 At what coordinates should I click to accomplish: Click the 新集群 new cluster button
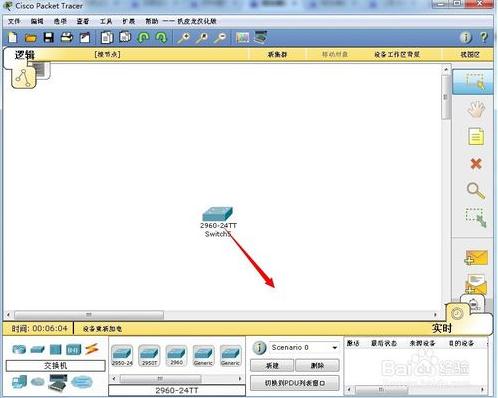pyautogui.click(x=277, y=54)
